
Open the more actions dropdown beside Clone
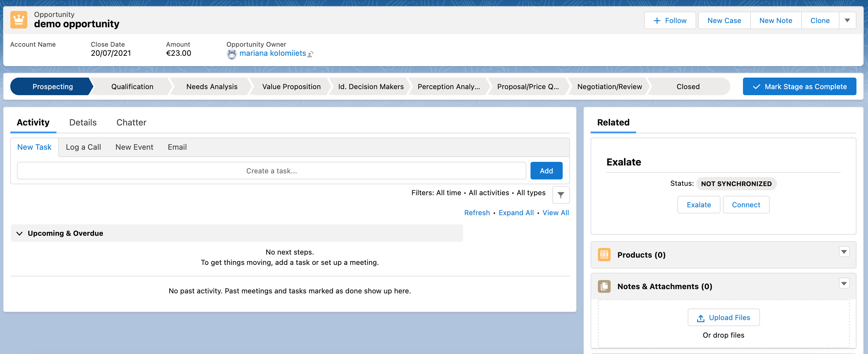point(847,21)
